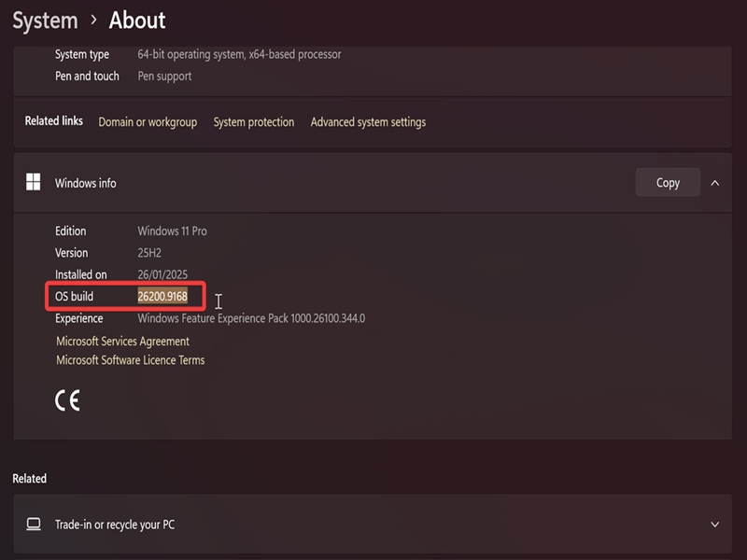Click the Trade-in or recycle your PC label

coord(114,525)
